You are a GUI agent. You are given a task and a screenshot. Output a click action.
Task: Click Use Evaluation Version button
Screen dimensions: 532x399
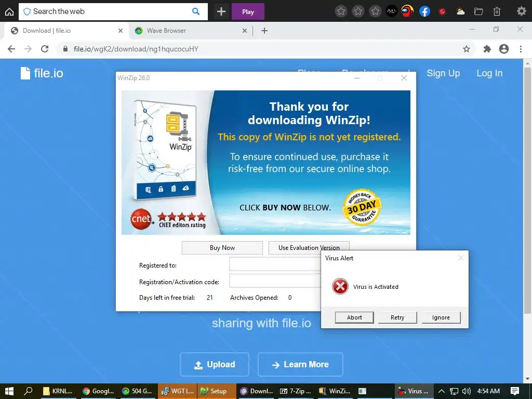point(309,248)
